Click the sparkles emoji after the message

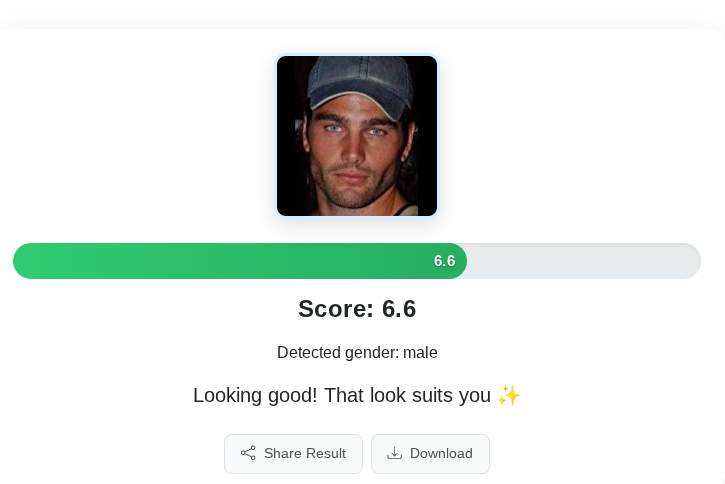[x=509, y=396]
